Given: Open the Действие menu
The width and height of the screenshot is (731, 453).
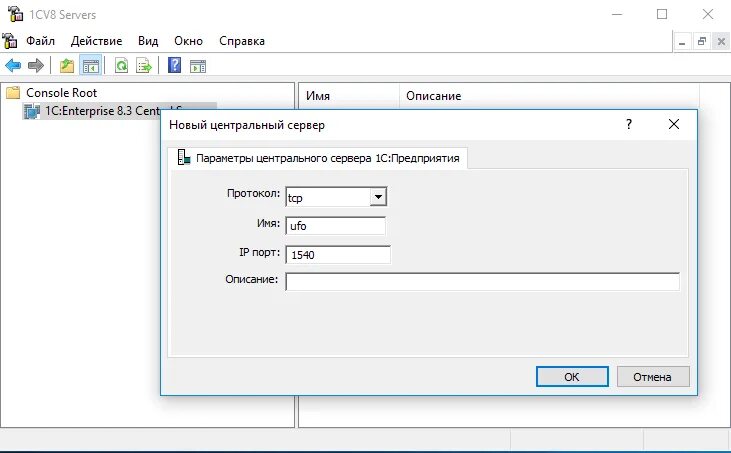Looking at the screenshot, I should [97, 41].
